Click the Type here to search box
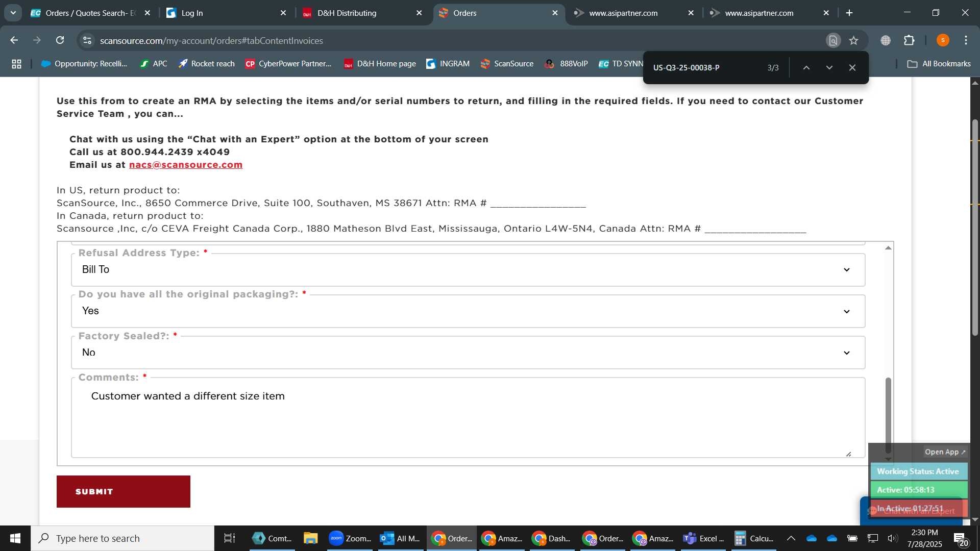The image size is (980, 551). [x=122, y=538]
